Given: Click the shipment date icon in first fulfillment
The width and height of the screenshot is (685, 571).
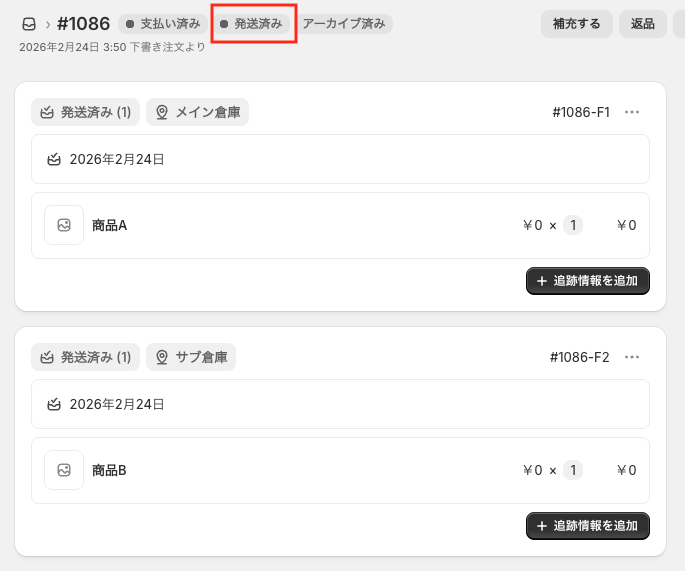Looking at the screenshot, I should pos(54,159).
